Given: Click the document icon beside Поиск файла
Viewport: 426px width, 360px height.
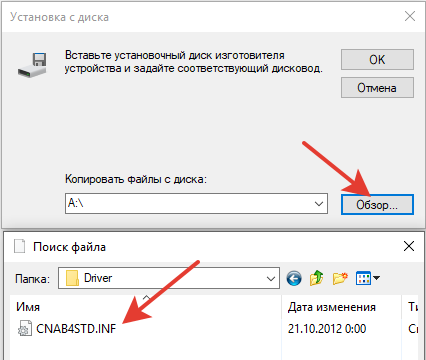Looking at the screenshot, I should [19, 247].
